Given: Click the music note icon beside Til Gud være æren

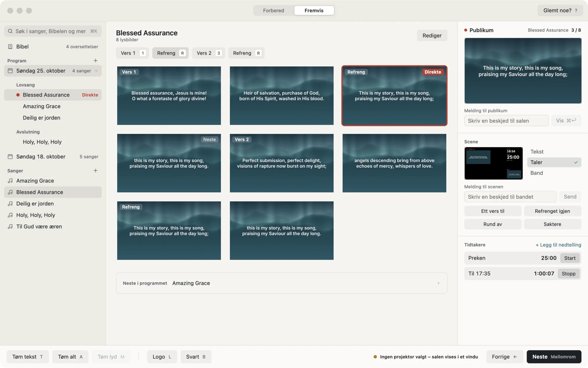Looking at the screenshot, I should [x=10, y=227].
